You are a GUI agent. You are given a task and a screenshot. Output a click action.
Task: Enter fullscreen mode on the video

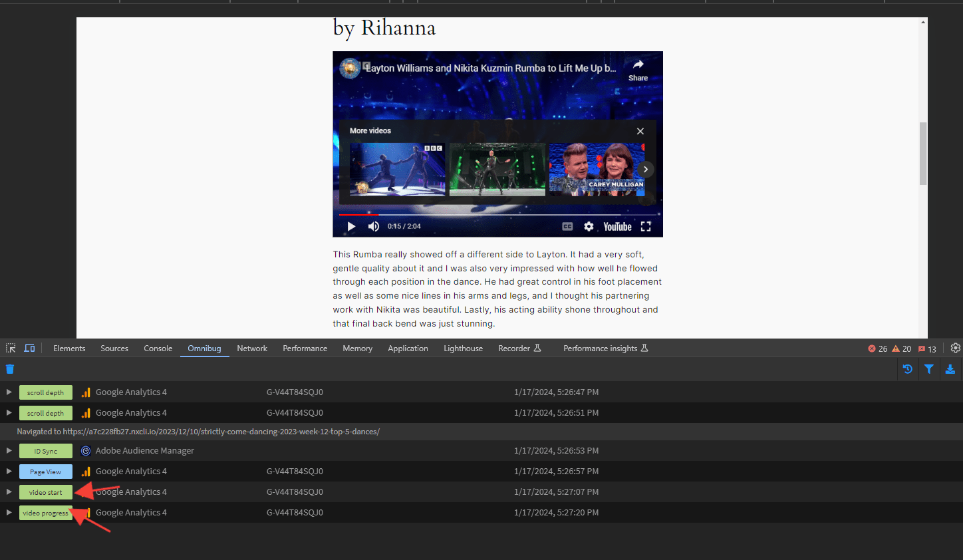click(x=646, y=227)
